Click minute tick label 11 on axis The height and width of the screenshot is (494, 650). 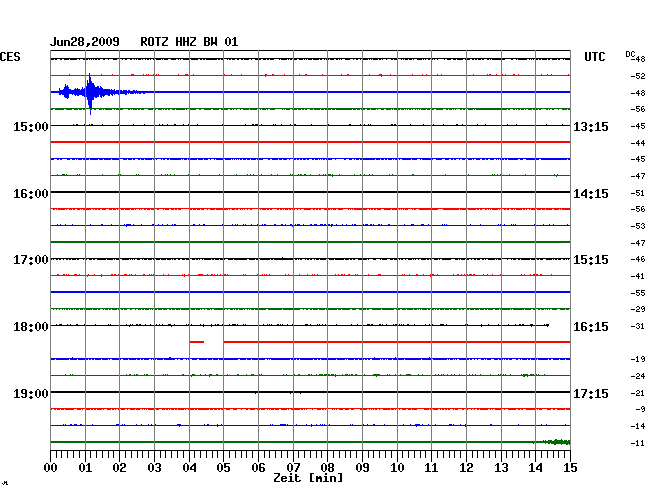431,467
